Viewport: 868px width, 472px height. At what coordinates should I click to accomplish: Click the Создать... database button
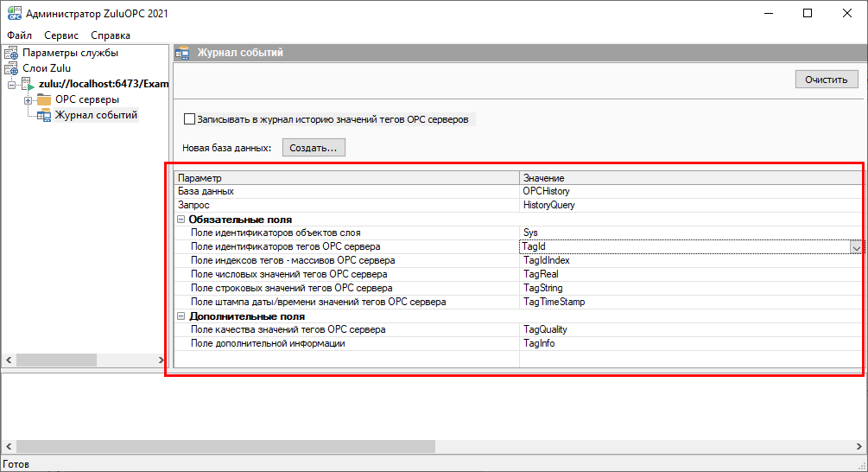pyautogui.click(x=314, y=148)
